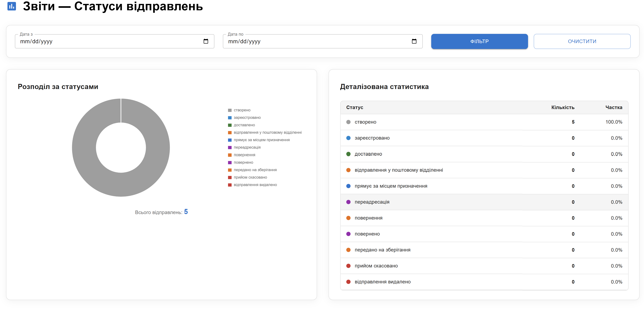Click the red dot in the 'прийом скасовано' table row
This screenshot has width=644, height=310.
point(348,266)
